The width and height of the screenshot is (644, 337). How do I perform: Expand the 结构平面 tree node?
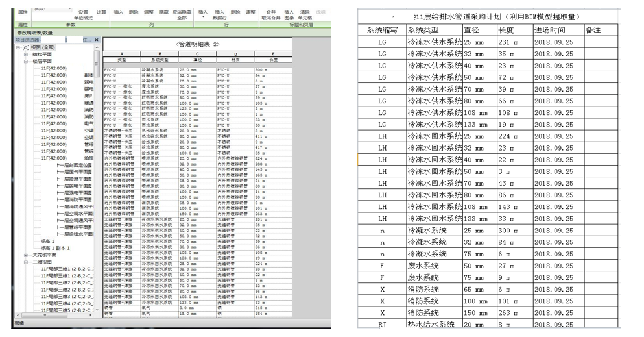click(x=25, y=55)
